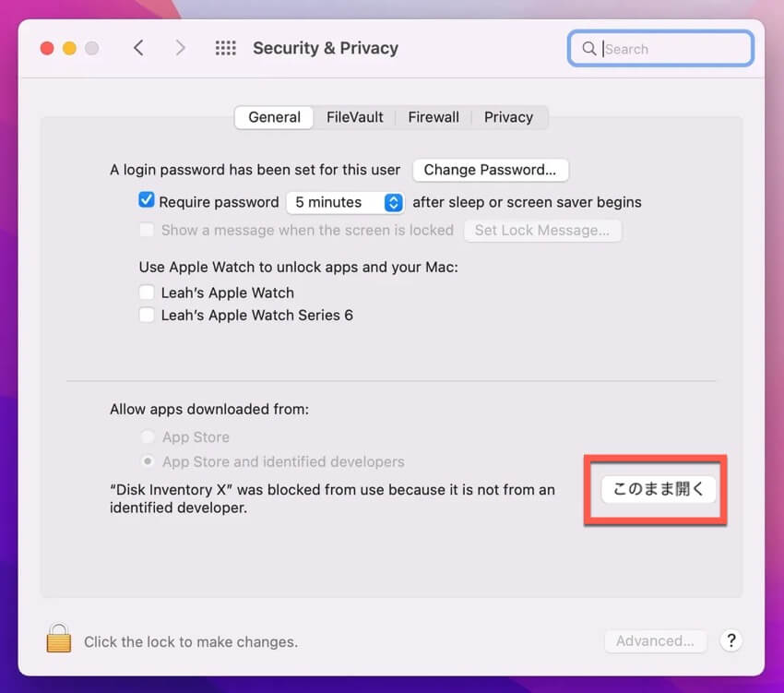Screen dimensions: 784x693
Task: Go forward with the right chevron
Action: pyautogui.click(x=180, y=48)
